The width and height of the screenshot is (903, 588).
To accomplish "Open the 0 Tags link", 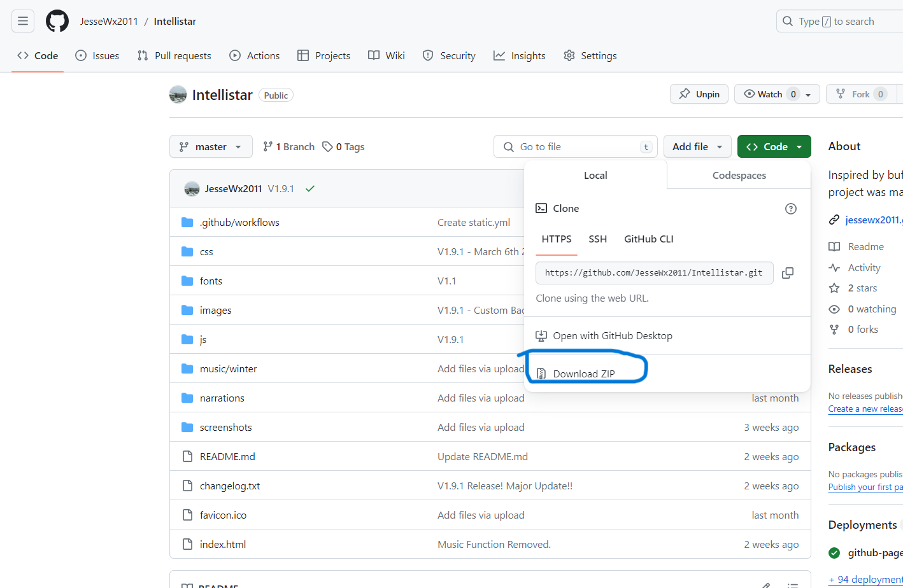I will tap(343, 147).
